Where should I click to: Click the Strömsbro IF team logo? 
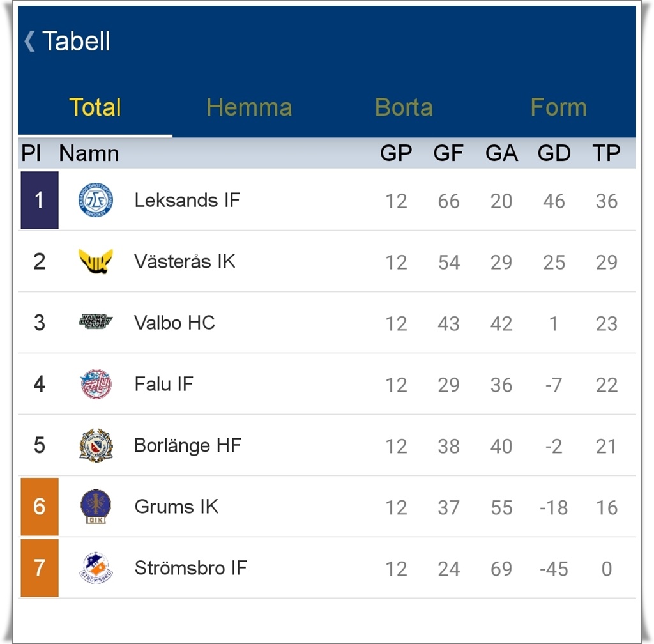96,568
